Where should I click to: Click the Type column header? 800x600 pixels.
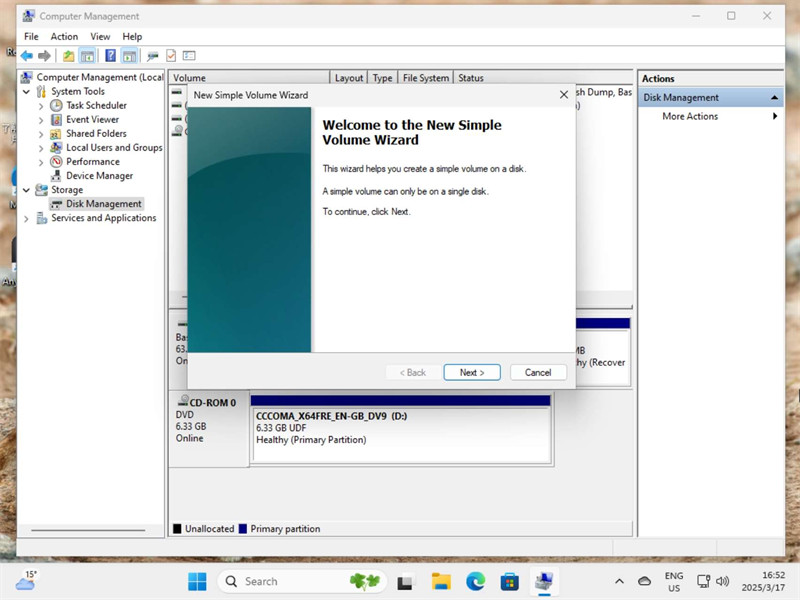(383, 78)
